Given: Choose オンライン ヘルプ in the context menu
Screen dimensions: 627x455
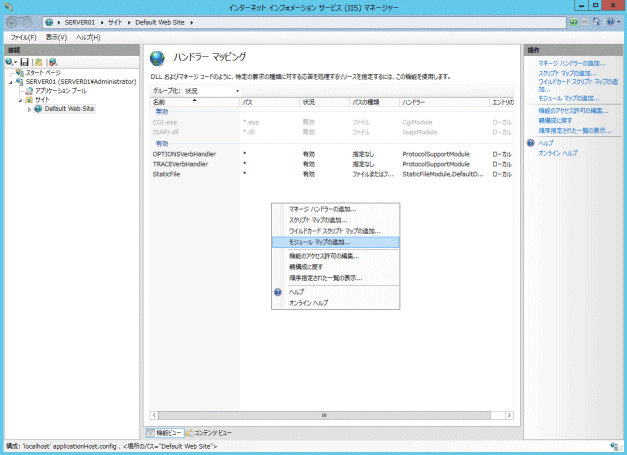Looking at the screenshot, I should (x=335, y=303).
